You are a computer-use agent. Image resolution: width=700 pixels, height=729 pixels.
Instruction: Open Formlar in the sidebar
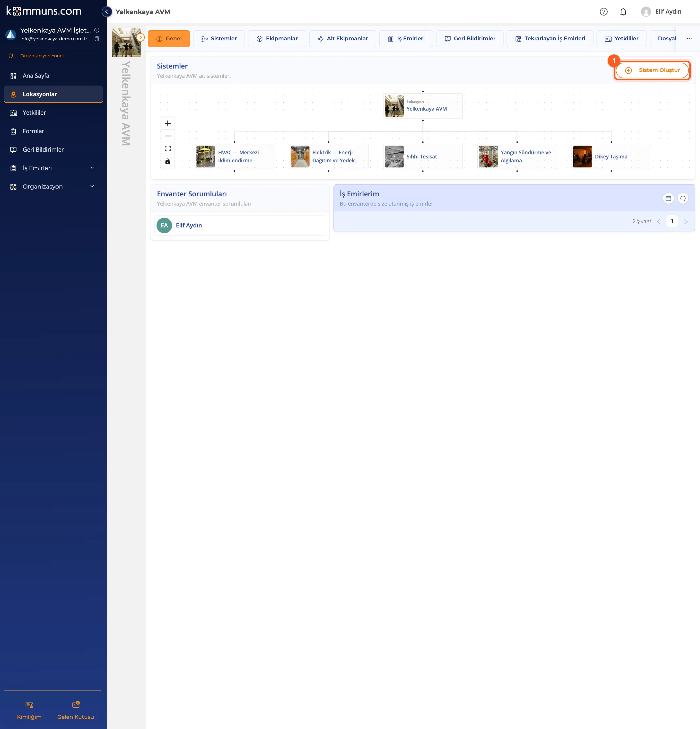click(x=53, y=131)
